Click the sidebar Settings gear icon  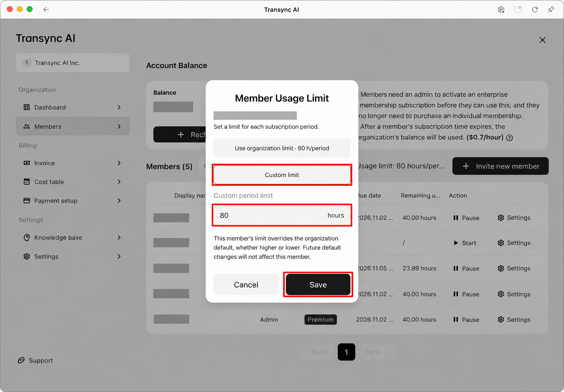tap(27, 256)
